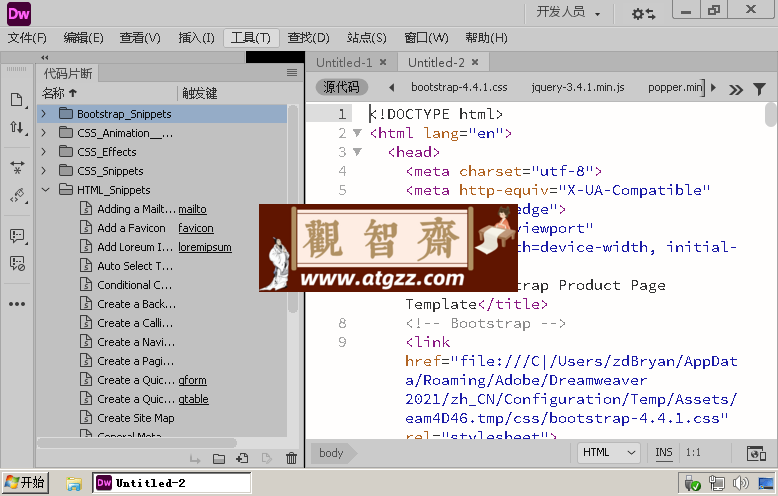Open the 工具(T) menu
The image size is (778, 496).
pyautogui.click(x=251, y=38)
